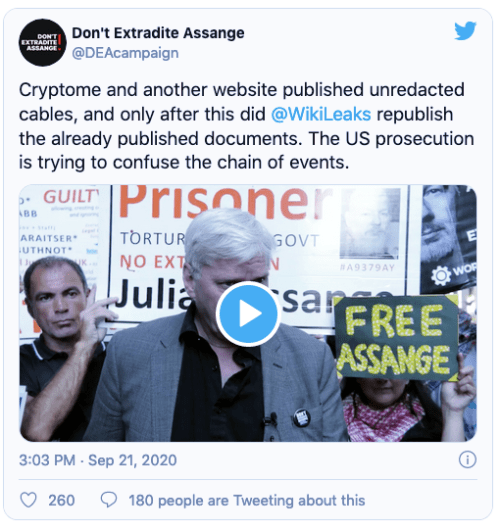Screen dimensions: 500x530
Task: Click the gear symbol poster in video
Action: click(442, 275)
